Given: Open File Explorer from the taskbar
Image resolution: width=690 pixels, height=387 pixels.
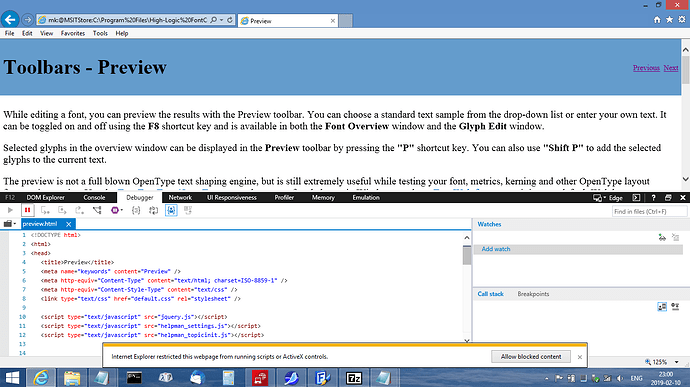Looking at the screenshot, I should (x=72, y=378).
